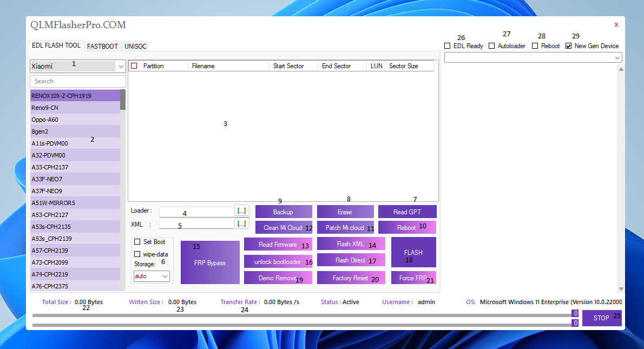The width and height of the screenshot is (644, 349).
Task: Switch to the EDL FLASH TOOL tab
Action: (56, 45)
